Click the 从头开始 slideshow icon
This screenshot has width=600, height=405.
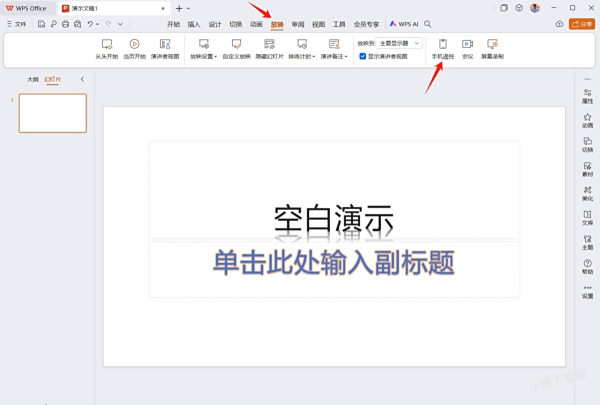point(107,44)
